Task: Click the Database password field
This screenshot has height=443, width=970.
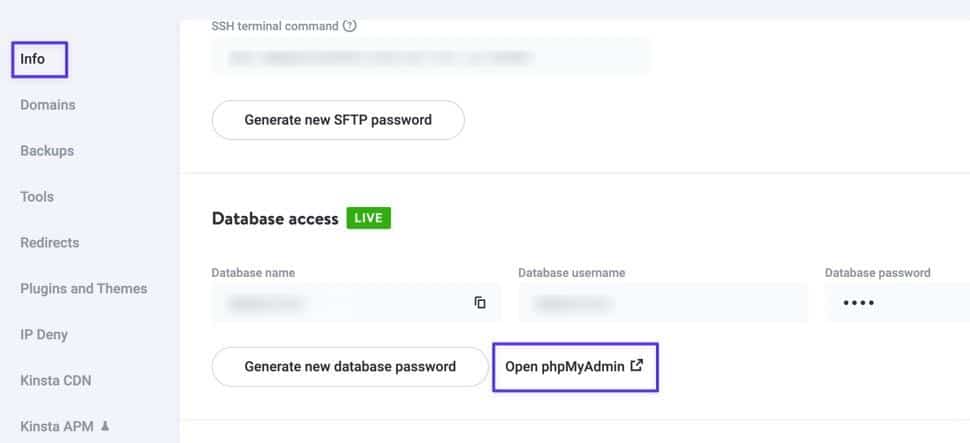Action: point(895,302)
